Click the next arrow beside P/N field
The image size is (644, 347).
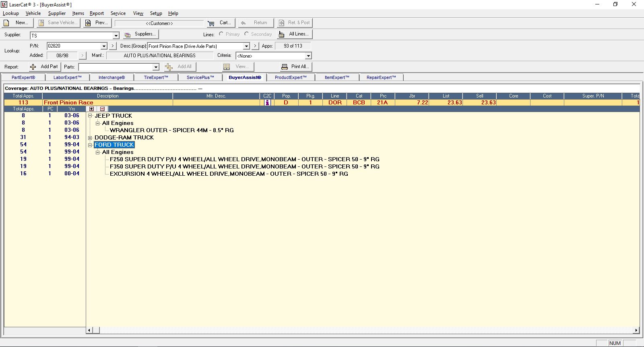point(113,46)
